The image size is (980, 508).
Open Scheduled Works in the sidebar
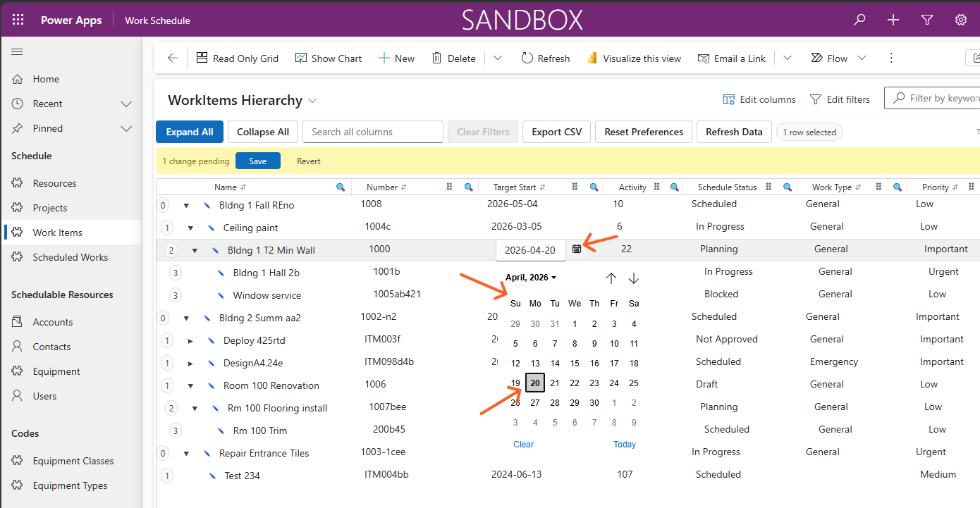point(71,257)
